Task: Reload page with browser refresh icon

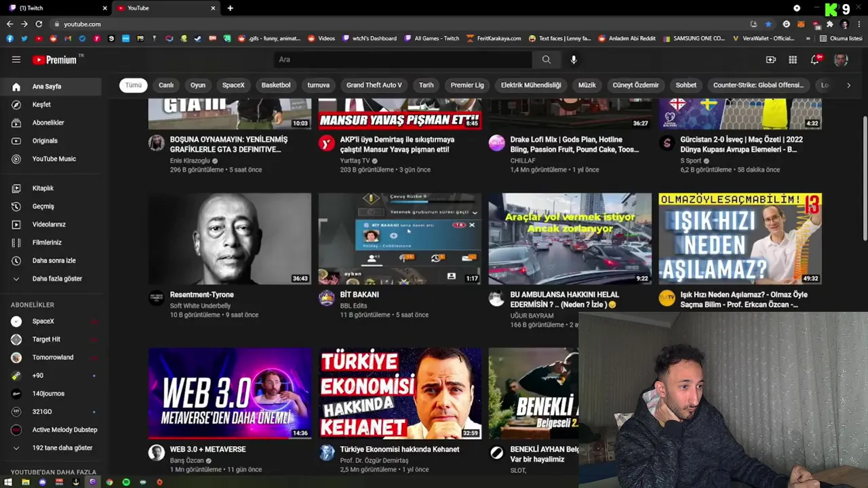Action: click(x=39, y=24)
